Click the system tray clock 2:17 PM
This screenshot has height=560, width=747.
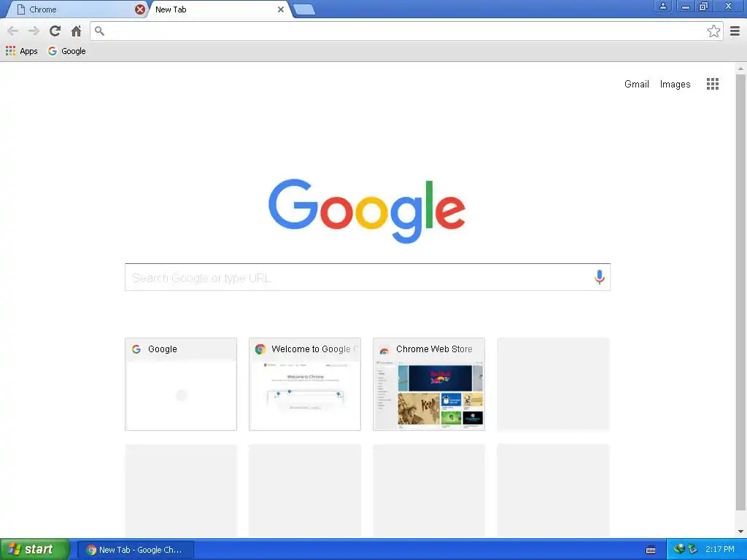pyautogui.click(x=720, y=549)
